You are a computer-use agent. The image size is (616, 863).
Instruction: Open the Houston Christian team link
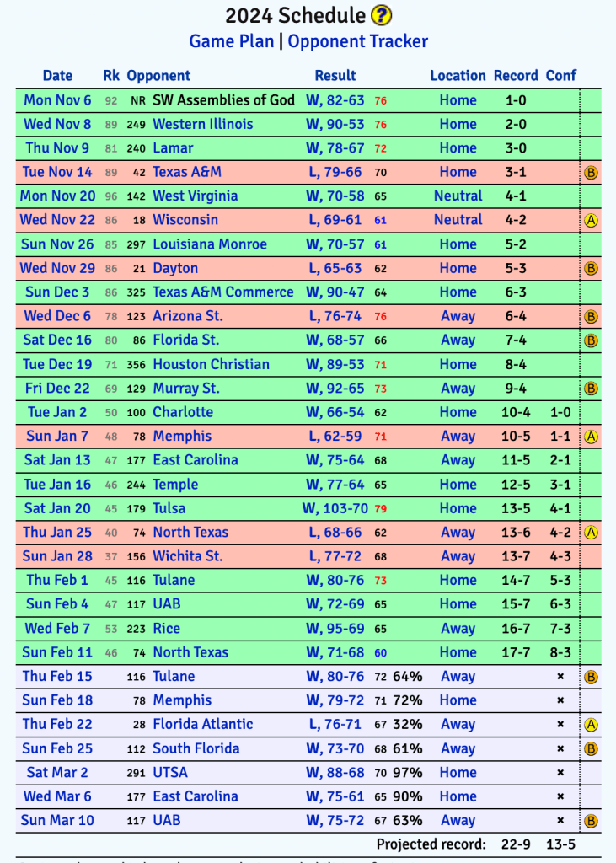(212, 364)
